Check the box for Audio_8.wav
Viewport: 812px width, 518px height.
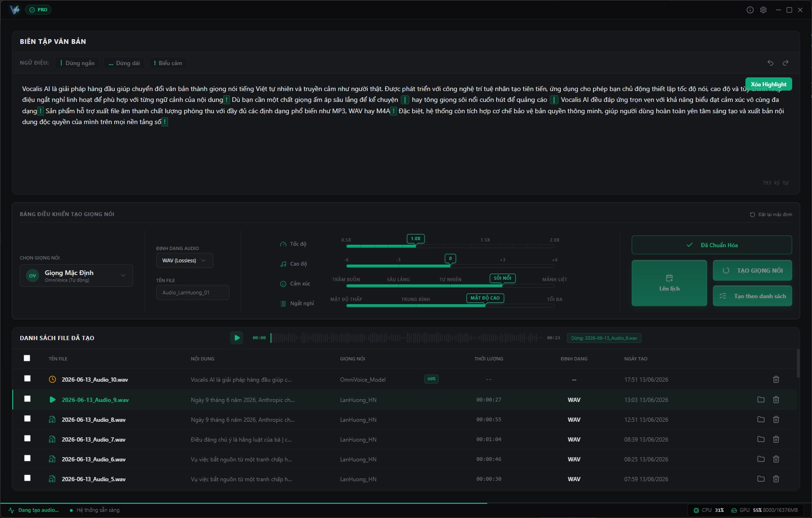click(x=27, y=418)
